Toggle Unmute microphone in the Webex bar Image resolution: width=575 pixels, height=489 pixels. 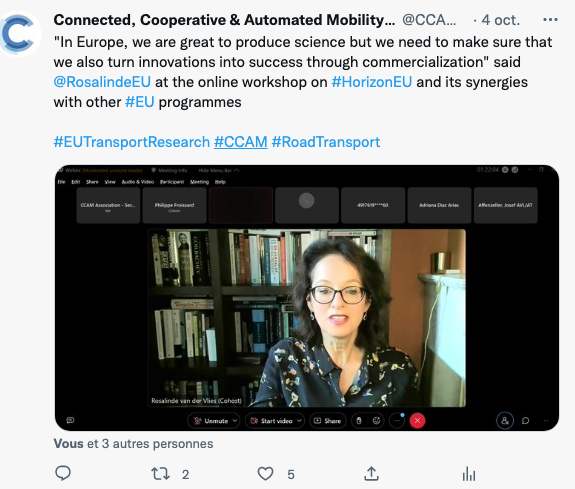pyautogui.click(x=212, y=421)
